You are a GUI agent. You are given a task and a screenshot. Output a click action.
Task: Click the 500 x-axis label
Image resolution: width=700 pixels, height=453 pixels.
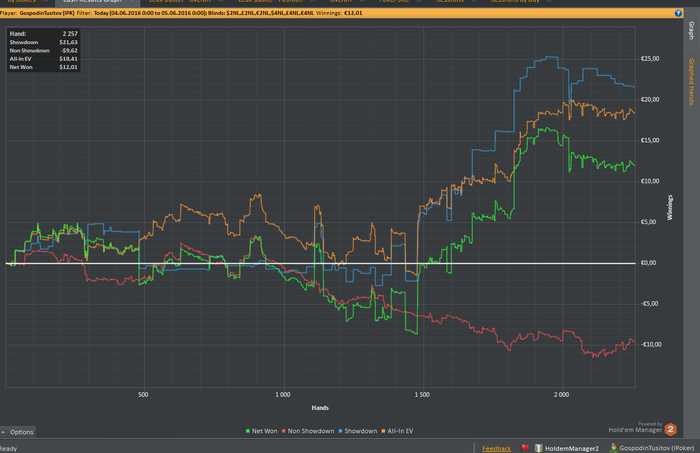tap(143, 395)
